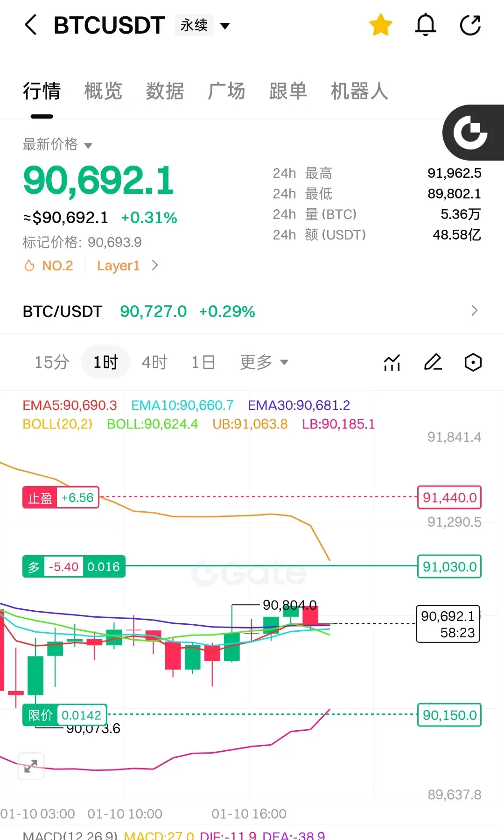The height and width of the screenshot is (840, 504).
Task: Open Layer1 category chevron
Action: coord(155,266)
